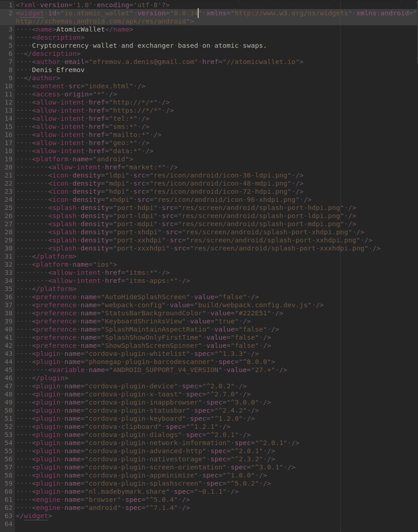Screen dimensions: 418x532
Task: Click the version value "0.0.34"
Action: [x=186, y=13]
